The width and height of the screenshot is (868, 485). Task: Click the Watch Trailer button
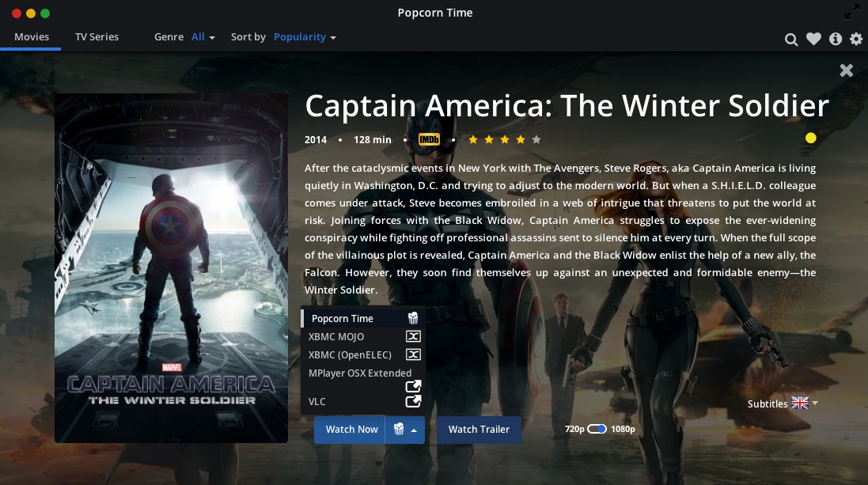click(x=479, y=430)
